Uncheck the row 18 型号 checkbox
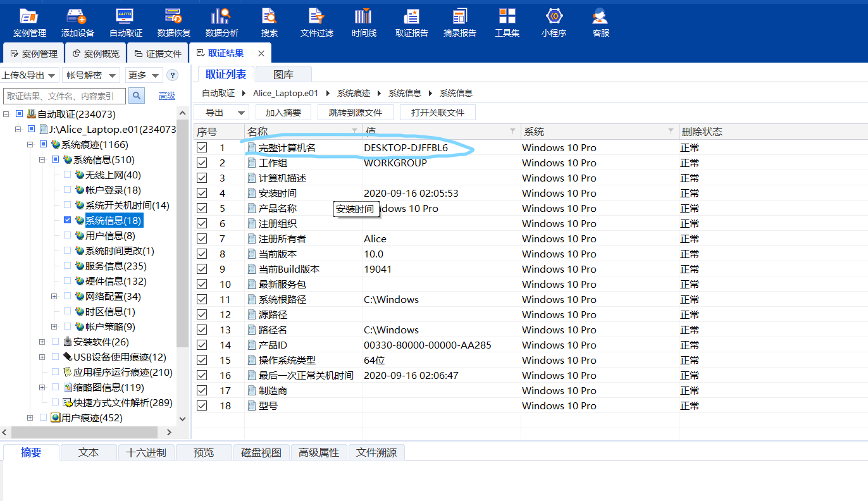 [x=202, y=405]
